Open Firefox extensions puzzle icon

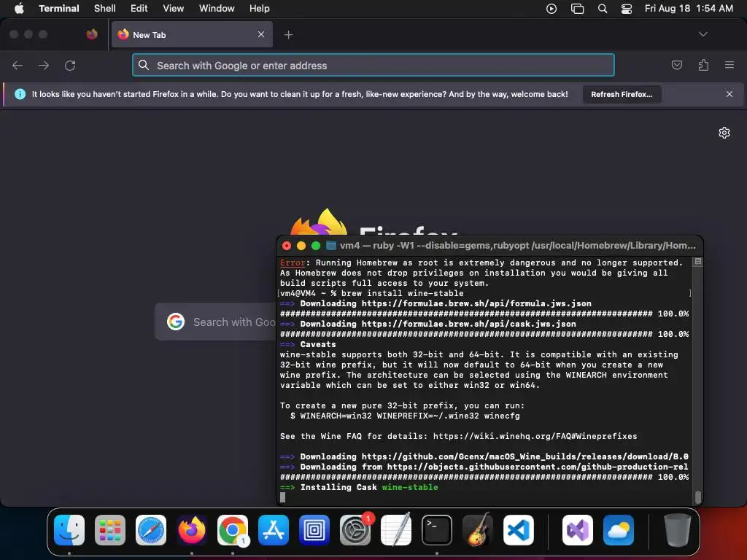pyautogui.click(x=703, y=65)
